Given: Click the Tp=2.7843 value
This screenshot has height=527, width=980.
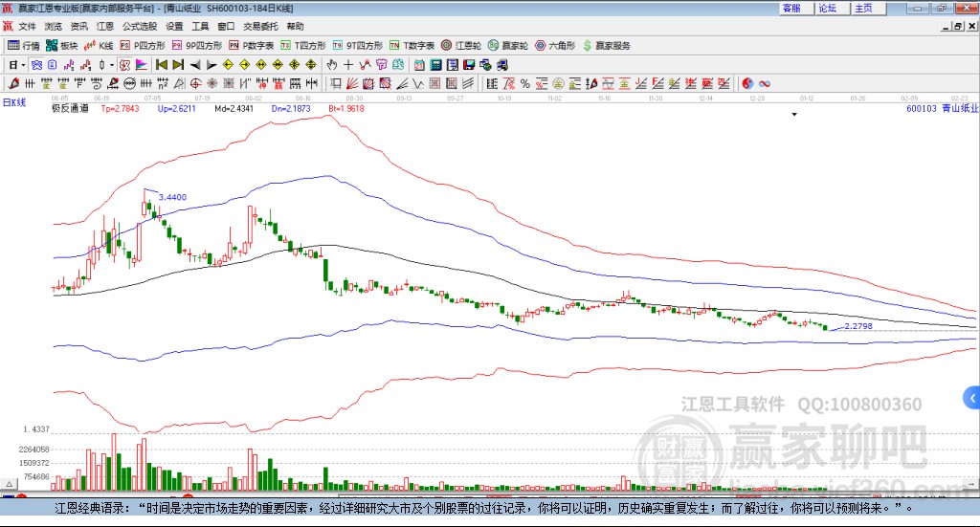Looking at the screenshot, I should pos(120,109).
